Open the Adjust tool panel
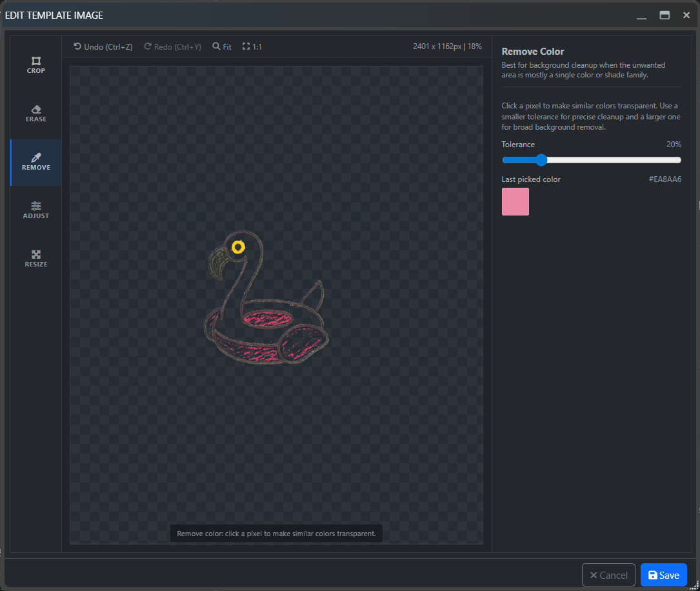The width and height of the screenshot is (700, 591). point(36,210)
